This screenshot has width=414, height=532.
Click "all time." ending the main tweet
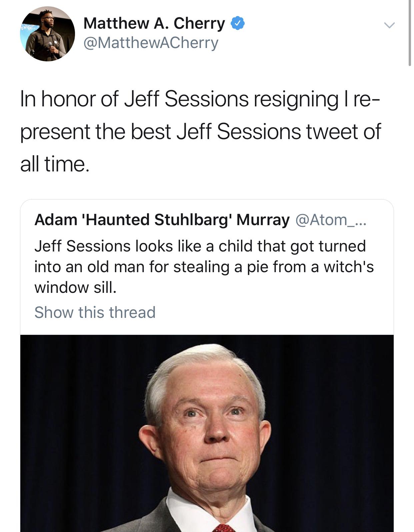(55, 164)
